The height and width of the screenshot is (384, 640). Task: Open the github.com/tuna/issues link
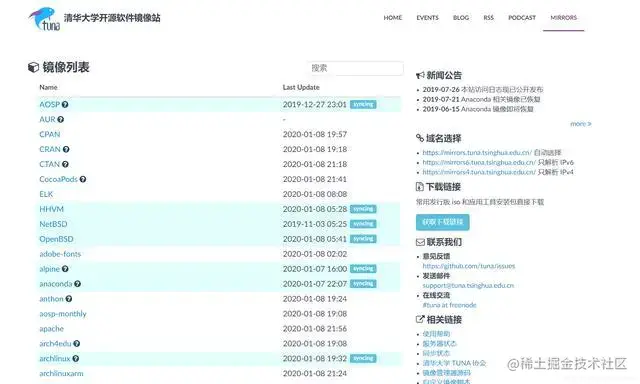(469, 266)
